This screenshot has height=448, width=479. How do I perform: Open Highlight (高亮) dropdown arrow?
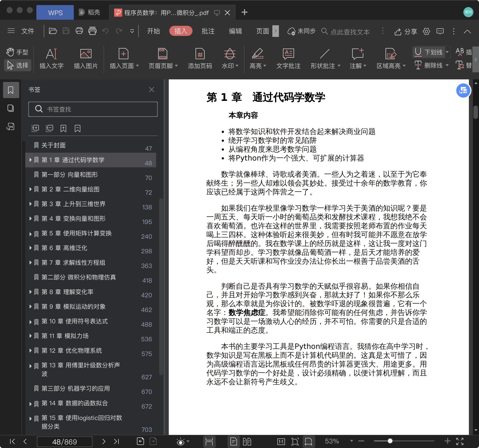pyautogui.click(x=265, y=66)
